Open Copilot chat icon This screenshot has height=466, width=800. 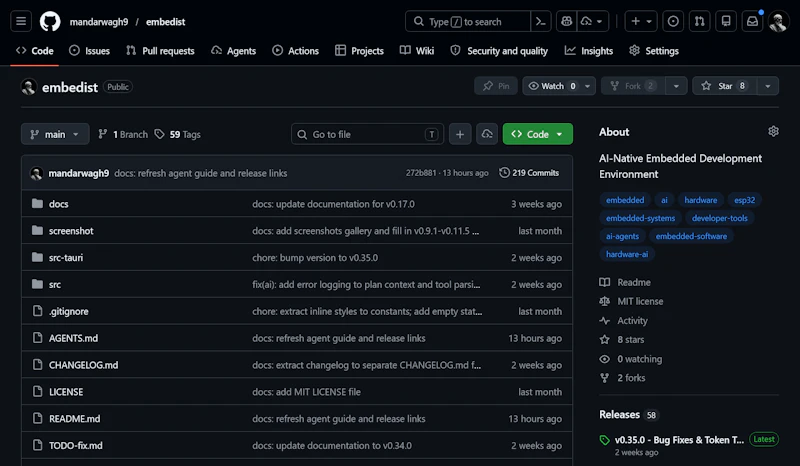566,21
